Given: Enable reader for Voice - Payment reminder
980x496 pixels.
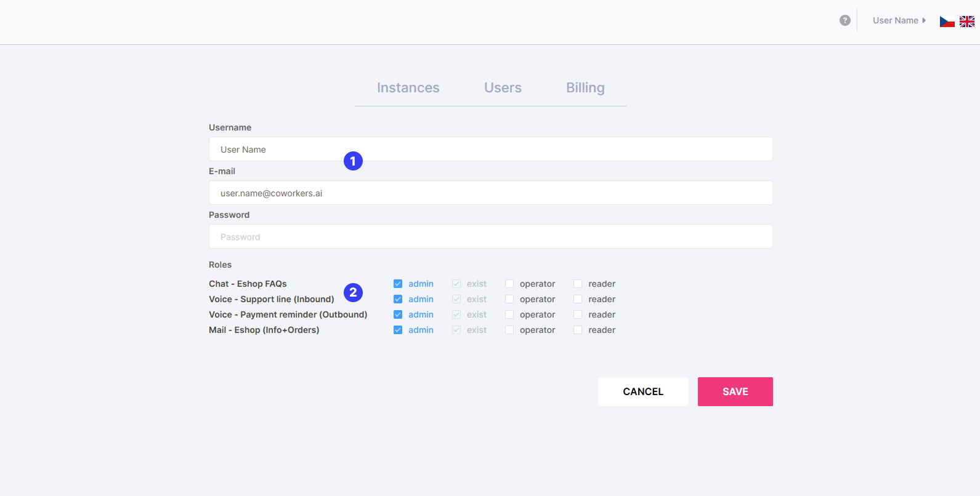Looking at the screenshot, I should [x=578, y=314].
